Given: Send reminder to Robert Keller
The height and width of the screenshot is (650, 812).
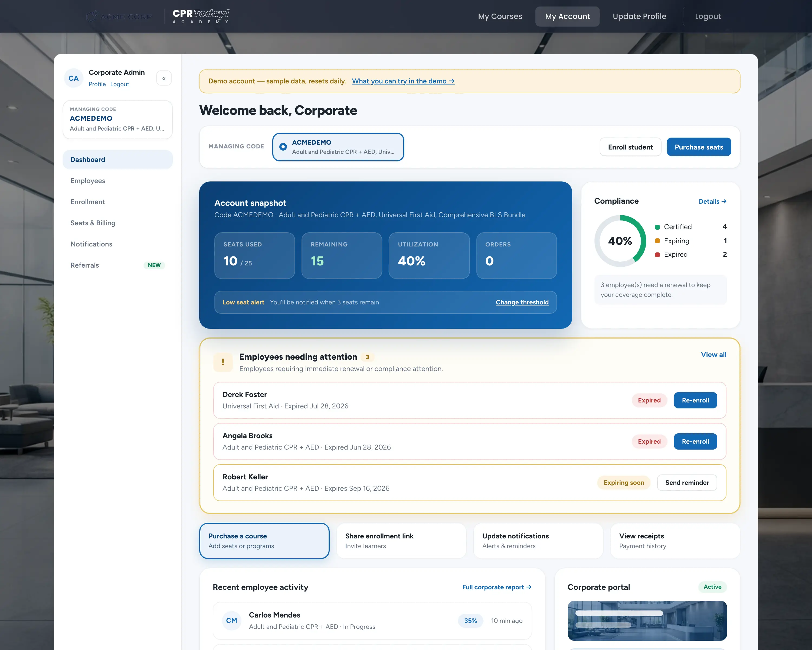Looking at the screenshot, I should tap(687, 483).
